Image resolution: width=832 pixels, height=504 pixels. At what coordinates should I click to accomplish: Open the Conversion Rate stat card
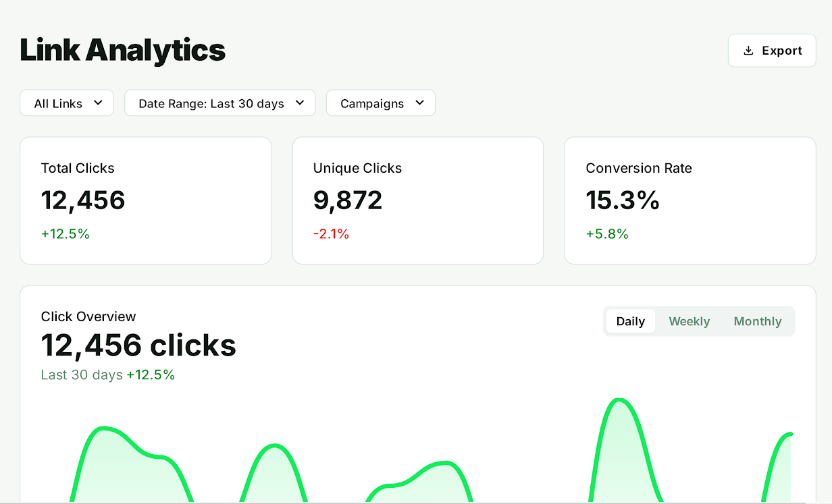coord(690,200)
